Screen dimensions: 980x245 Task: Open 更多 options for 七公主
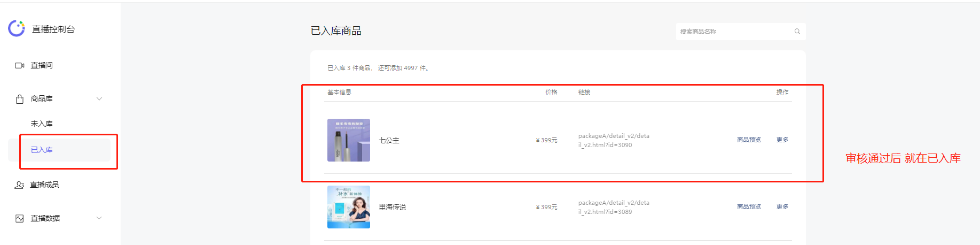coord(782,140)
